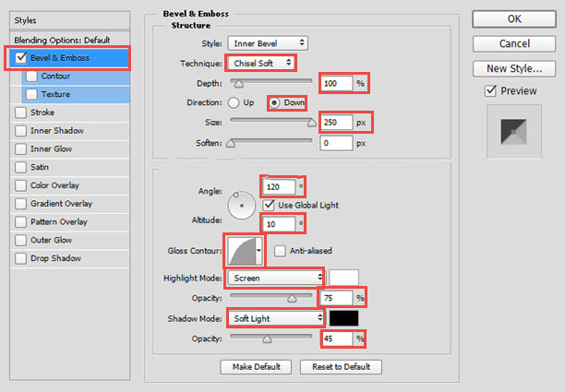The width and height of the screenshot is (565, 392).
Task: Click the Soften slider handle
Action: click(231, 144)
